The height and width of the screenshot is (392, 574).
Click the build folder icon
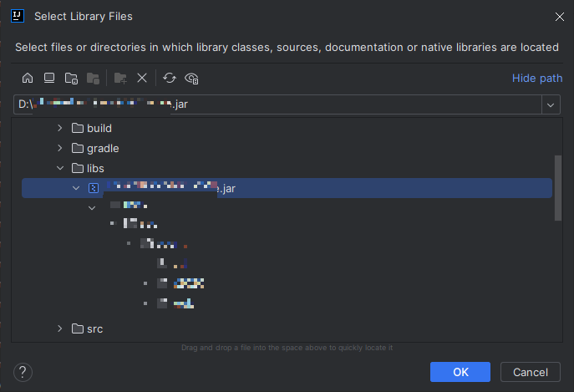pos(78,128)
